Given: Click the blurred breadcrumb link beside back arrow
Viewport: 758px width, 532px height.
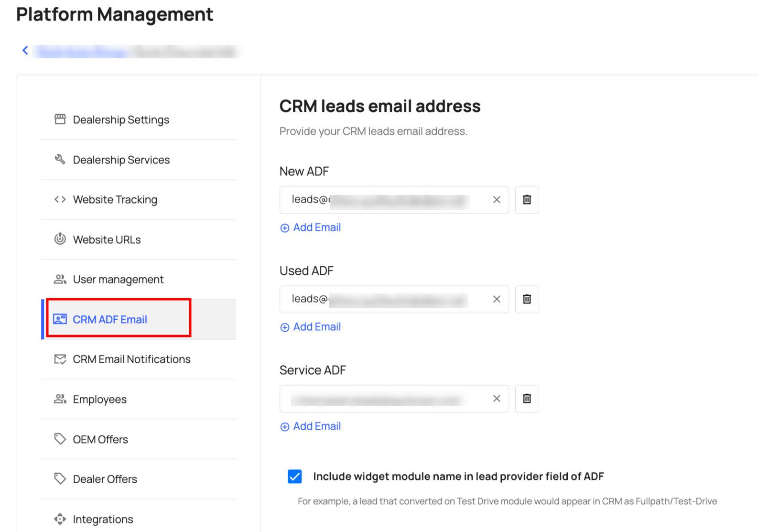Looking at the screenshot, I should (82, 51).
